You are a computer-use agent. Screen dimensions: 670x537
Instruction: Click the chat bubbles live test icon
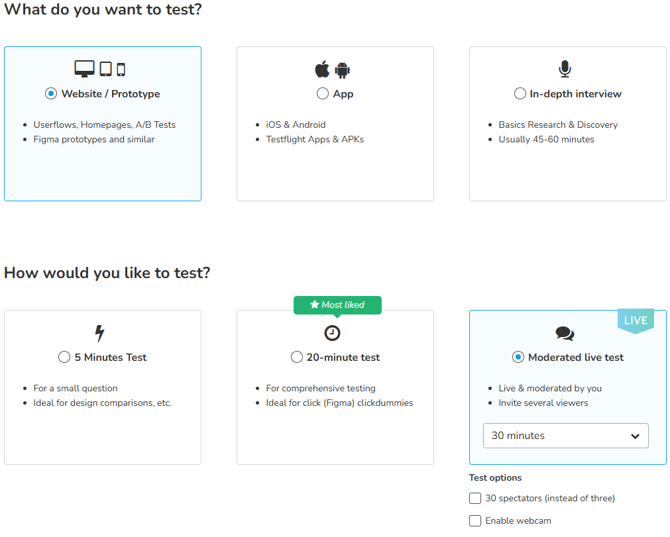pos(565,333)
